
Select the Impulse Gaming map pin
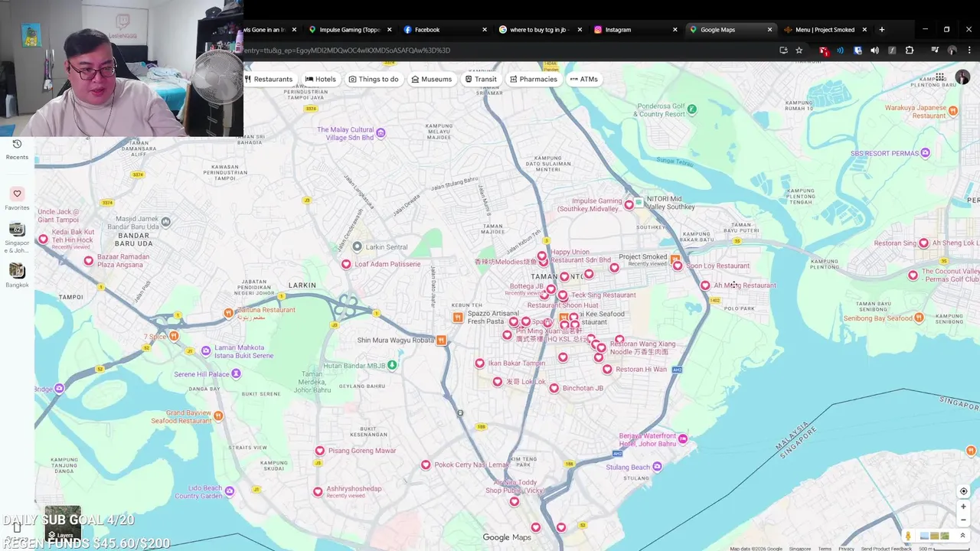coord(629,204)
